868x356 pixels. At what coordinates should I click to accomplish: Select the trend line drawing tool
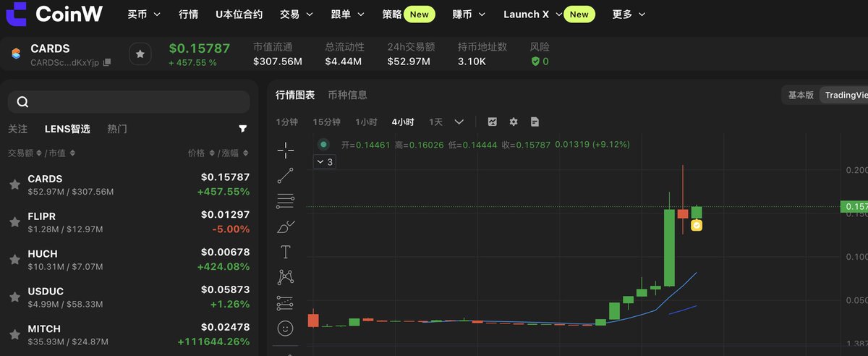(286, 176)
